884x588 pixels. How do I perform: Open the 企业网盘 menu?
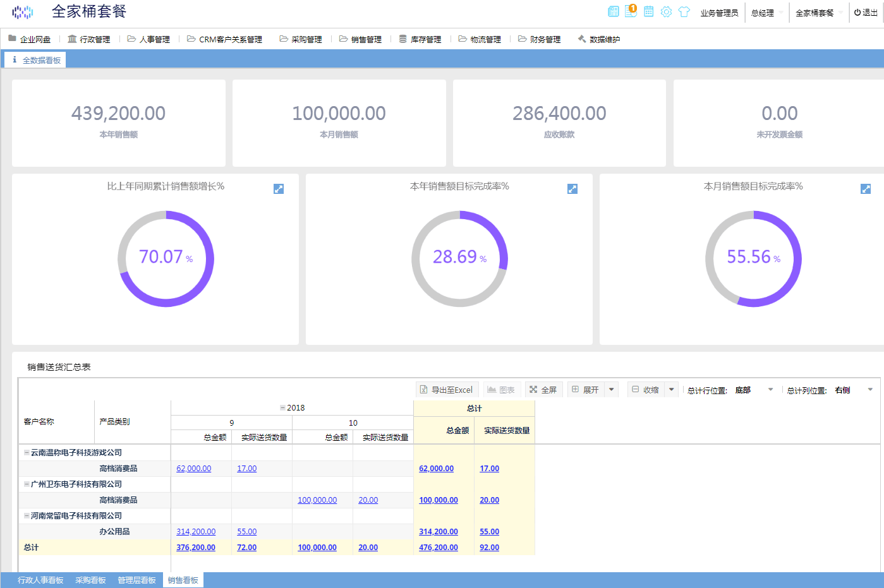[x=30, y=39]
